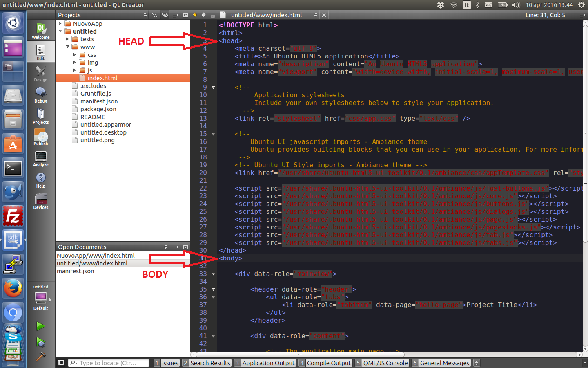588x368 pixels.
Task: Click the Type to locate search field
Action: [x=109, y=363]
